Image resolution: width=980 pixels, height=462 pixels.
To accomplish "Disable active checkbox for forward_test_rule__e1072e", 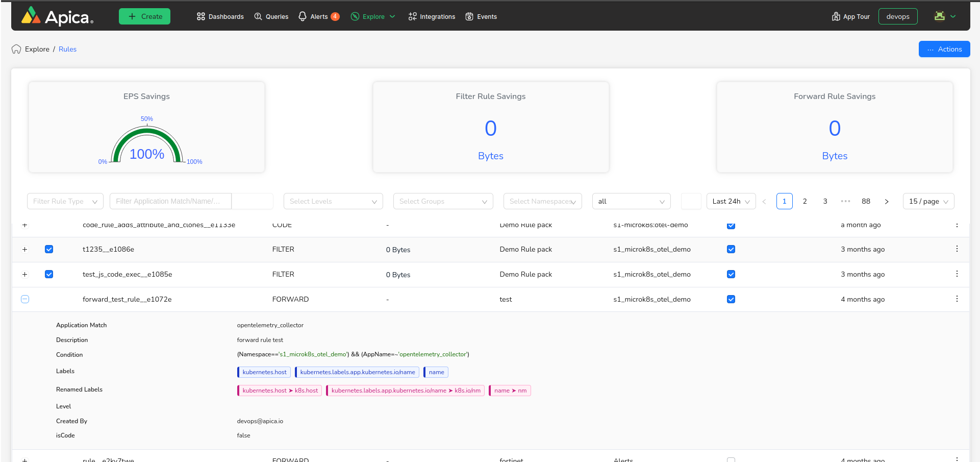I will click(x=731, y=299).
